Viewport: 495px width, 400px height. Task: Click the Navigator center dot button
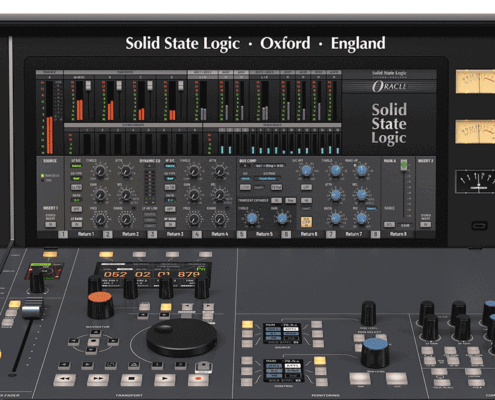pos(94,341)
